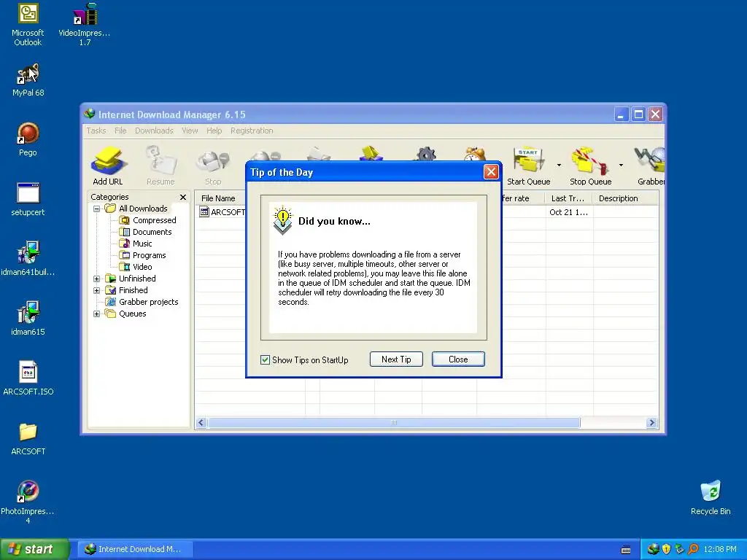747x560 pixels.
Task: Select ARCSOFT.ISO file on desktop
Action: point(28,378)
